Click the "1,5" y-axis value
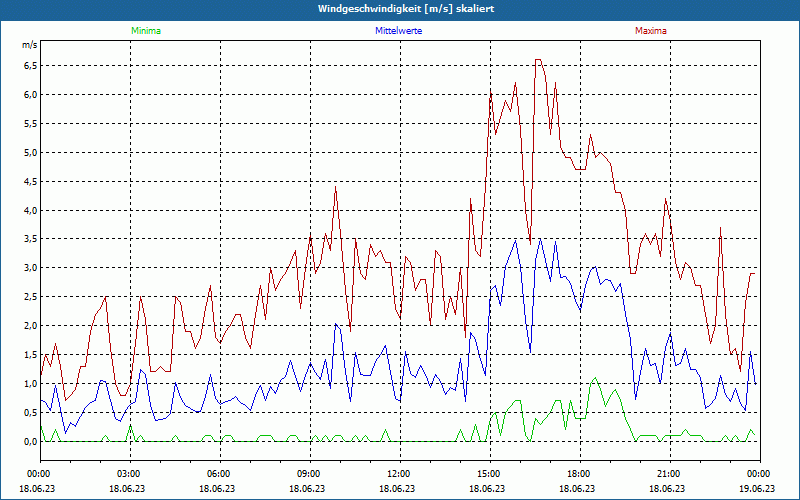Viewport: 800px width, 500px height. click(x=31, y=355)
